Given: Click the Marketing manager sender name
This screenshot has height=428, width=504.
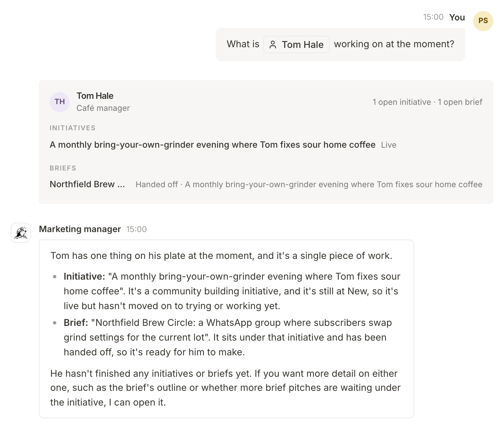Looking at the screenshot, I should (80, 229).
